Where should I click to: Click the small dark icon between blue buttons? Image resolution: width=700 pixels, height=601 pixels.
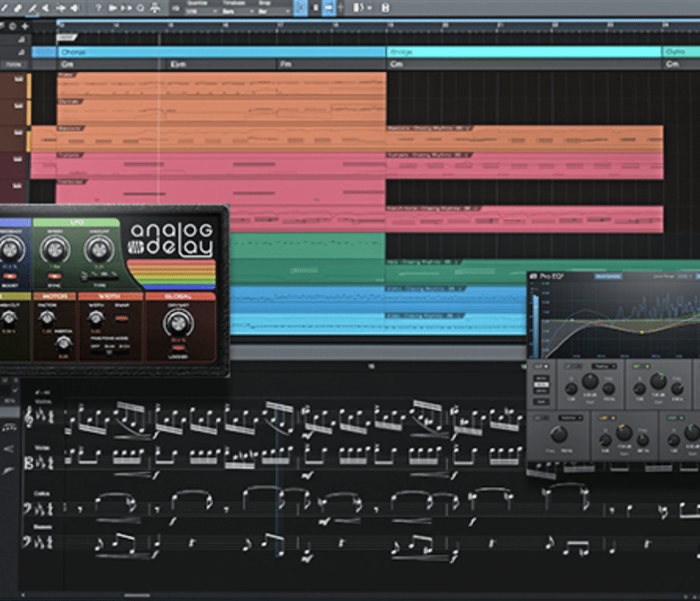(315, 7)
